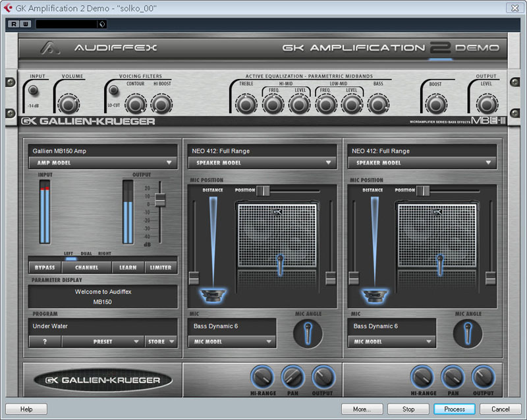The width and height of the screenshot is (527, 420).
Task: Click the Help button
Action: coord(26,409)
